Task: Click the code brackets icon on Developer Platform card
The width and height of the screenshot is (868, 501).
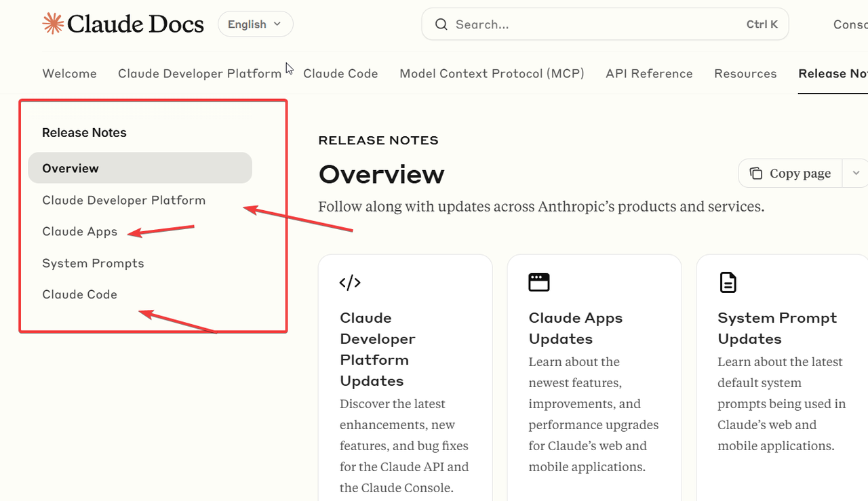Action: 350,283
